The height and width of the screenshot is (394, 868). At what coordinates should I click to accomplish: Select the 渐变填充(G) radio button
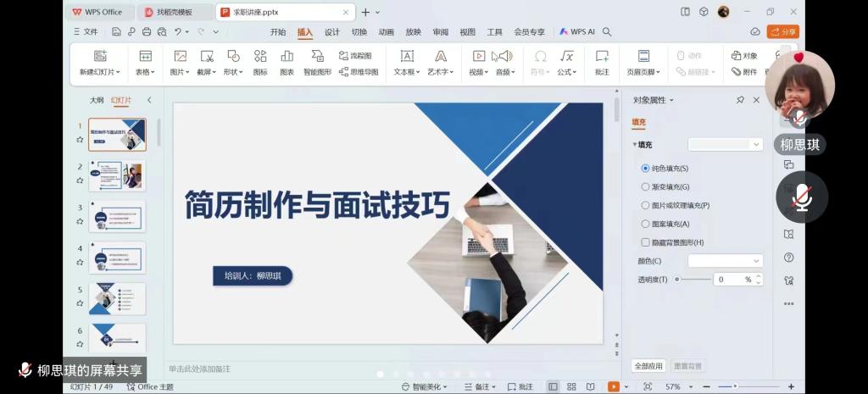click(646, 186)
